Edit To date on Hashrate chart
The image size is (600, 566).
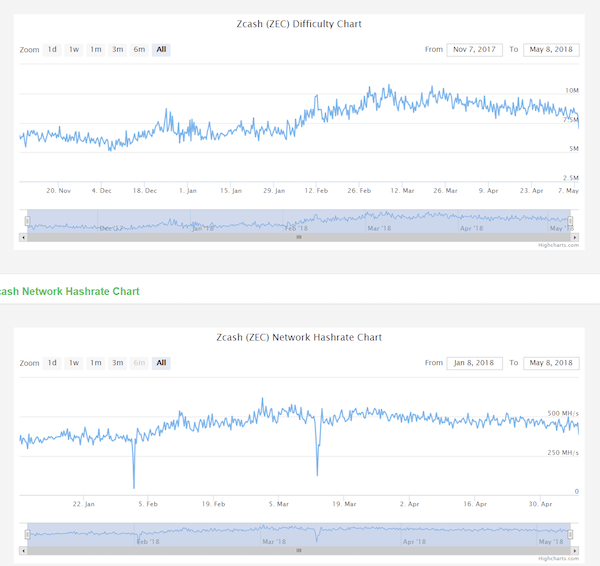coord(551,363)
